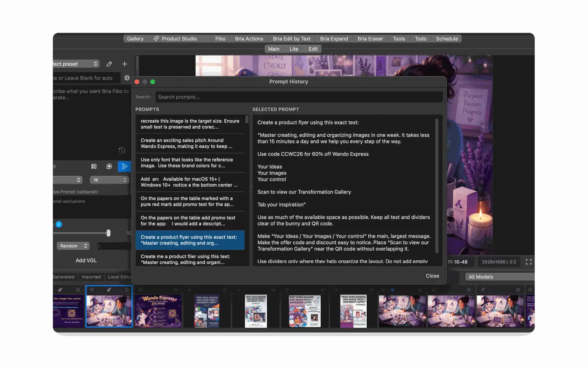The height and width of the screenshot is (368, 588).
Task: Open prompt history clock icon
Action: tap(122, 151)
